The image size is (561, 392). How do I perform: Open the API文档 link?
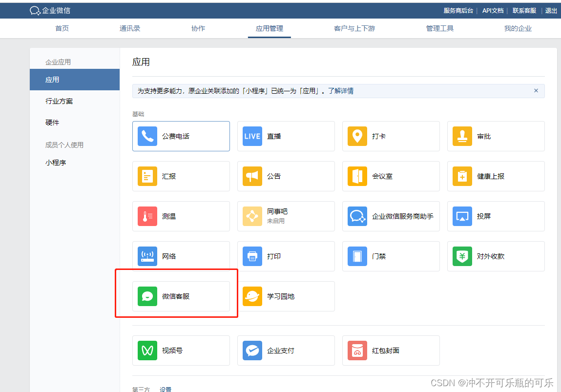point(493,11)
